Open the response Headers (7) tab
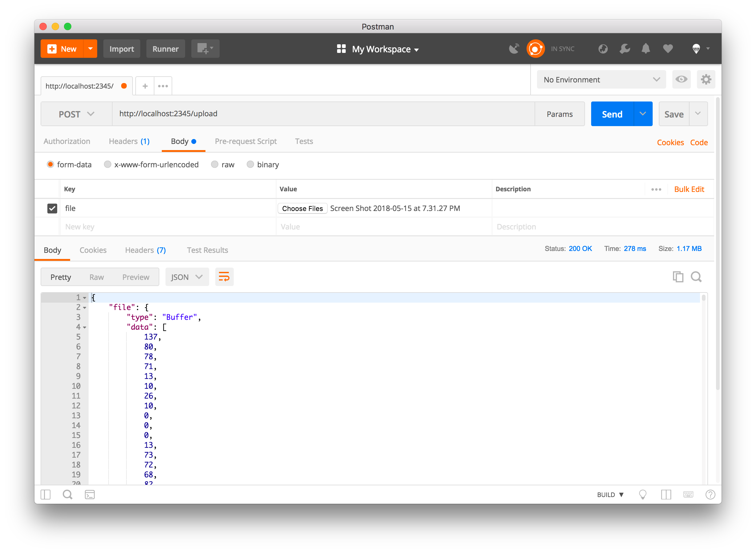 coord(145,250)
